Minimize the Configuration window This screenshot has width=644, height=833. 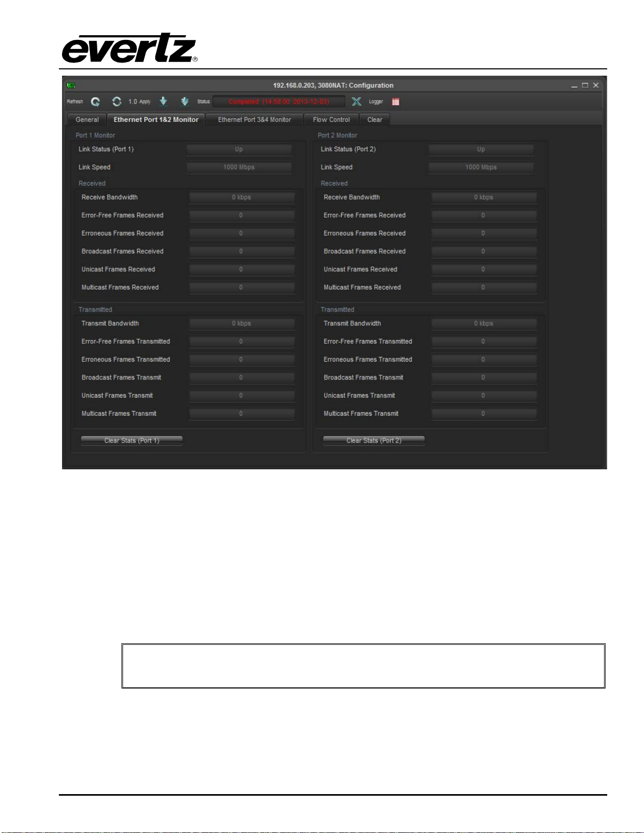click(x=574, y=85)
